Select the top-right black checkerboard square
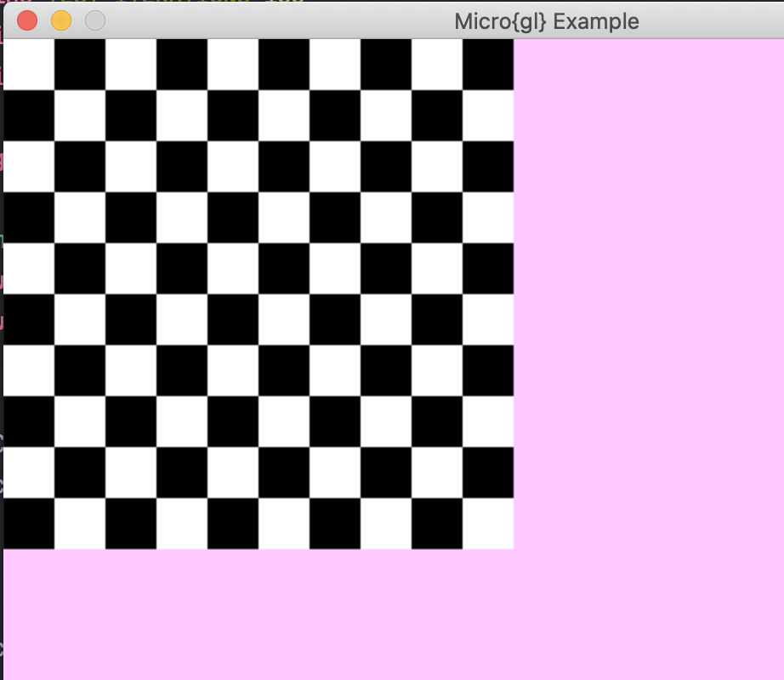This screenshot has height=680, width=784. tap(489, 65)
